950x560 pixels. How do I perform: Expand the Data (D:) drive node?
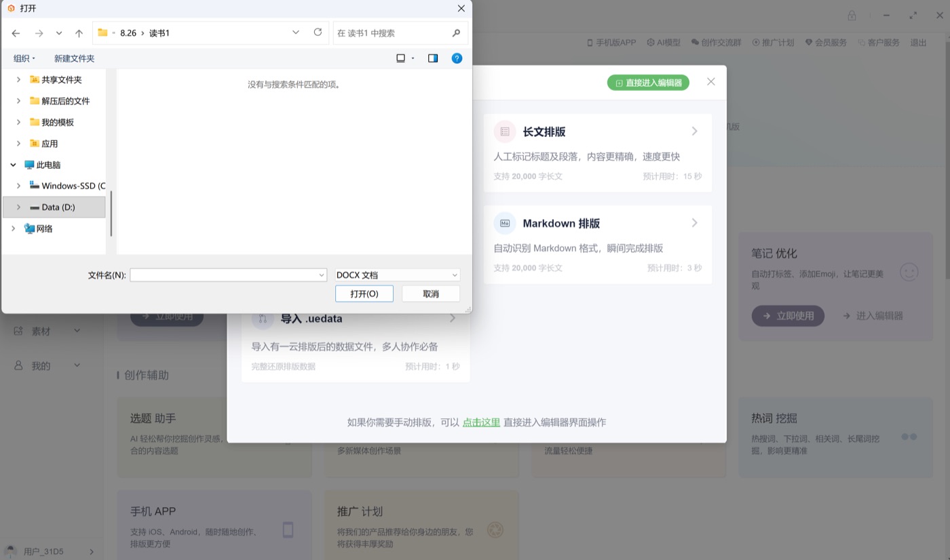coord(18,207)
